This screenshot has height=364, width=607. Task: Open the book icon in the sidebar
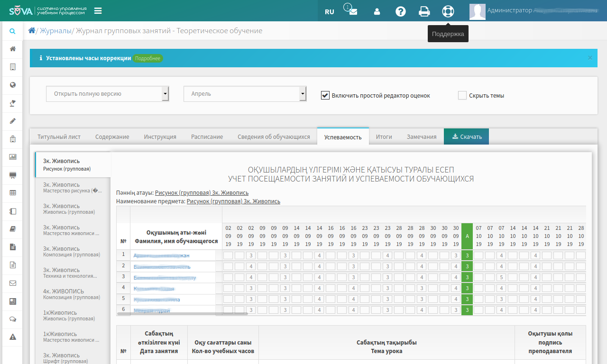(x=13, y=229)
